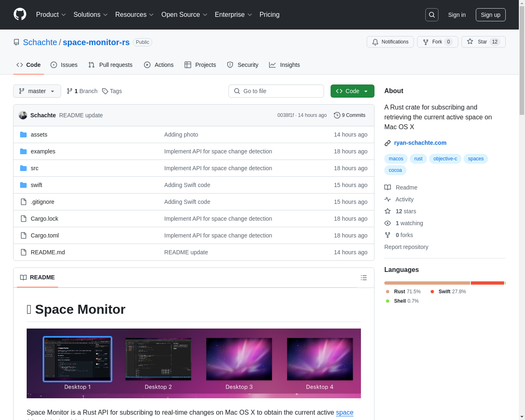Click the tag icon beside Tags
Screen dimensions: 525x420
(x=105, y=91)
